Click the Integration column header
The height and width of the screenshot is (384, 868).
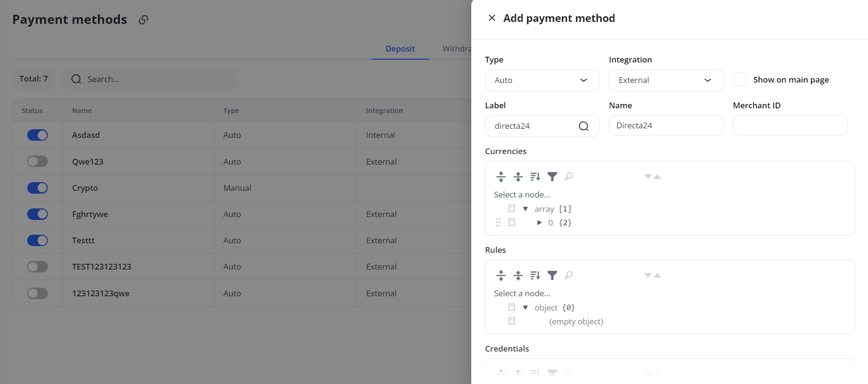point(384,111)
